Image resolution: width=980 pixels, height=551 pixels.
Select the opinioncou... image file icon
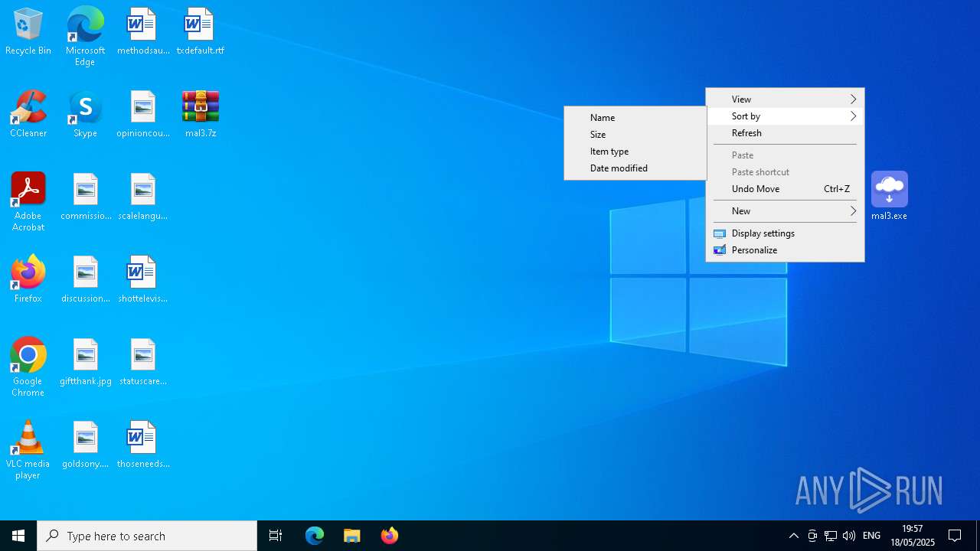[x=143, y=115]
